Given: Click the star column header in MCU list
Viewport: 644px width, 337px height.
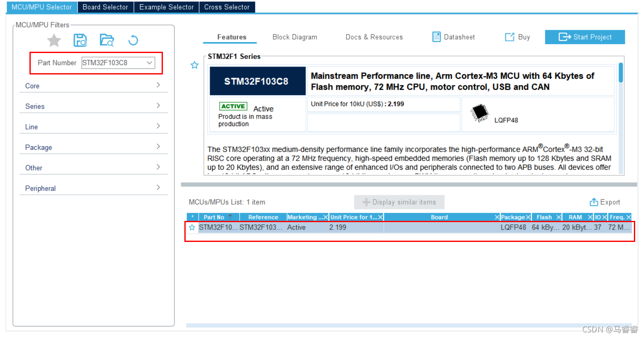Looking at the screenshot, I should [192, 217].
